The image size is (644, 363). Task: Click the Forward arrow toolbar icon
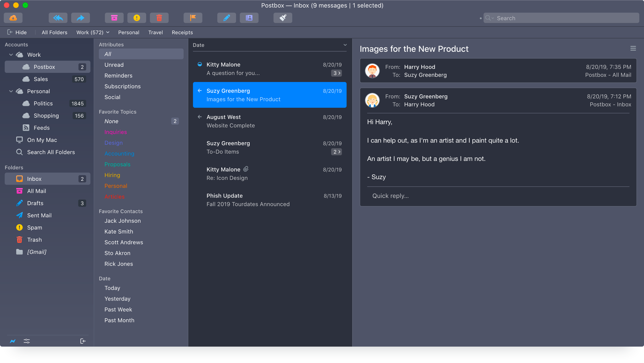[x=80, y=18]
